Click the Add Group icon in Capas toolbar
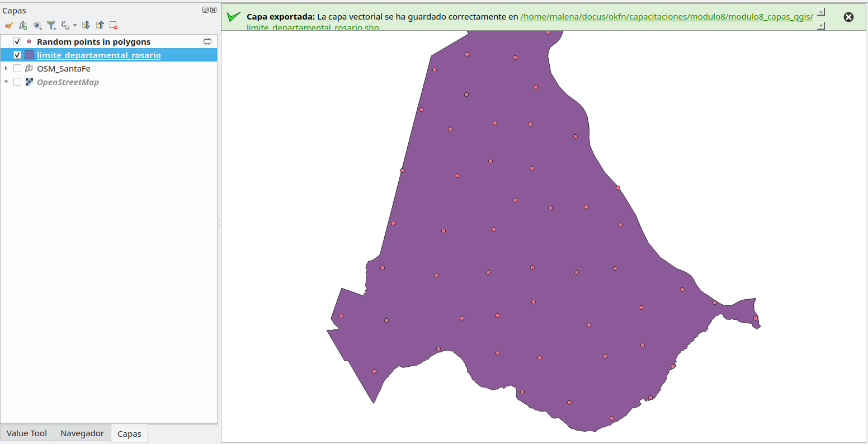Viewport: 868px width, 444px height. click(x=23, y=25)
